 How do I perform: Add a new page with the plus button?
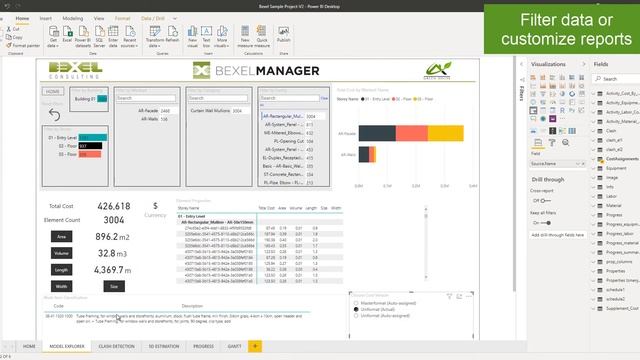pyautogui.click(x=255, y=346)
